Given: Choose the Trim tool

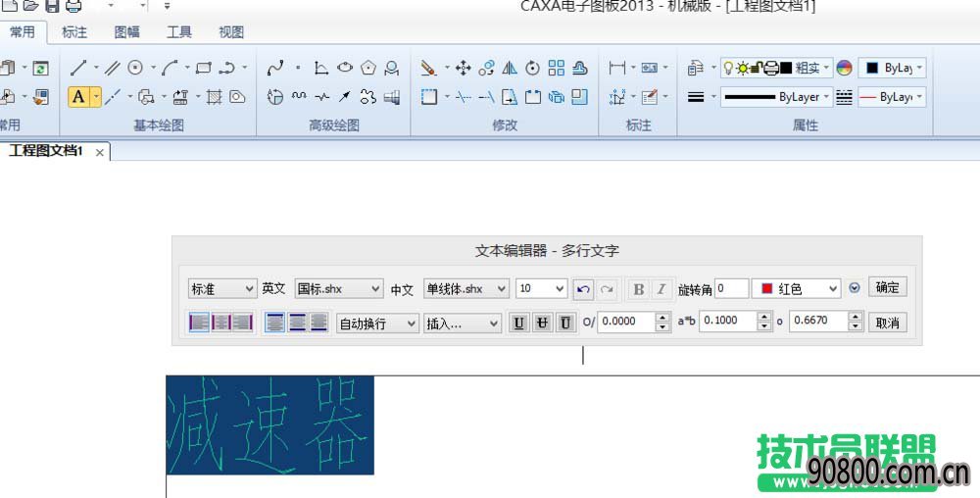Looking at the screenshot, I should [x=464, y=97].
